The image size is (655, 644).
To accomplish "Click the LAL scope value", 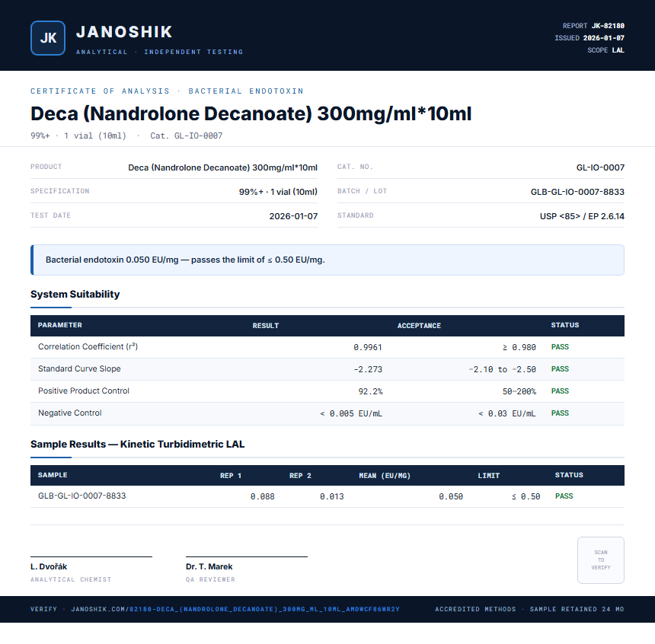I will (x=618, y=50).
